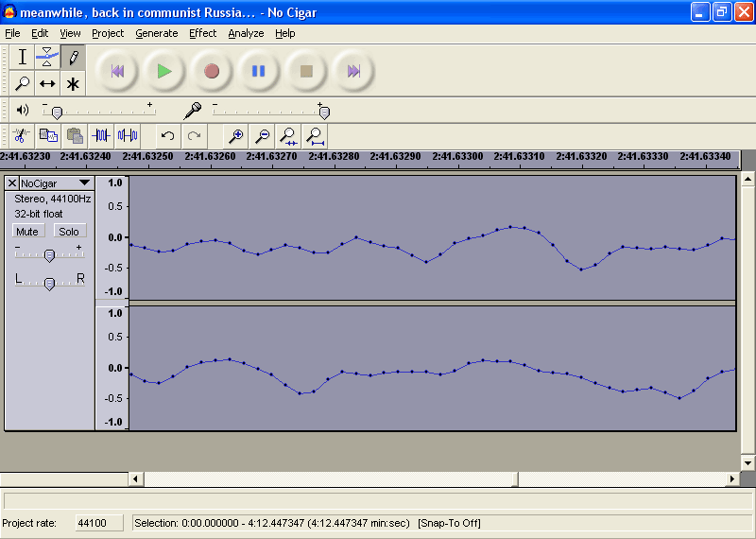The width and height of the screenshot is (756, 539).
Task: Click the Project rate field showing 44100
Action: tap(92, 523)
